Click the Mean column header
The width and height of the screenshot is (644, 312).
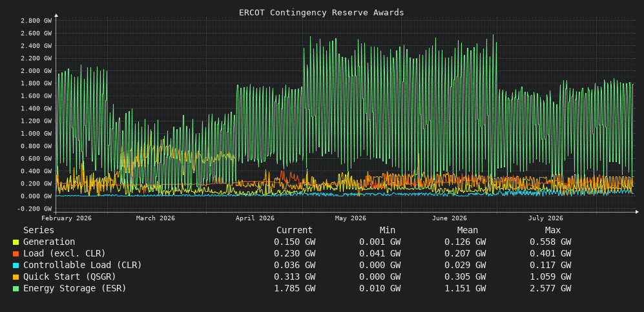pos(468,230)
